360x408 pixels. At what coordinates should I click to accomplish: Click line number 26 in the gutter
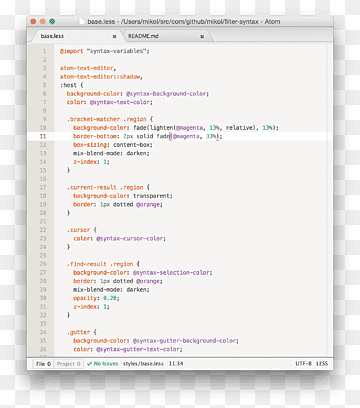tap(43, 264)
